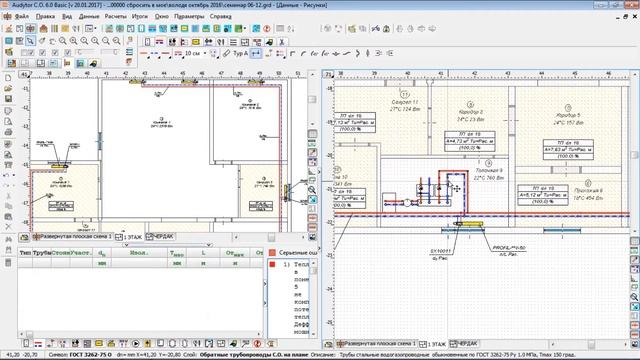
Task: Click the horizontal scrollbar under the data table
Action: [x=140, y=334]
